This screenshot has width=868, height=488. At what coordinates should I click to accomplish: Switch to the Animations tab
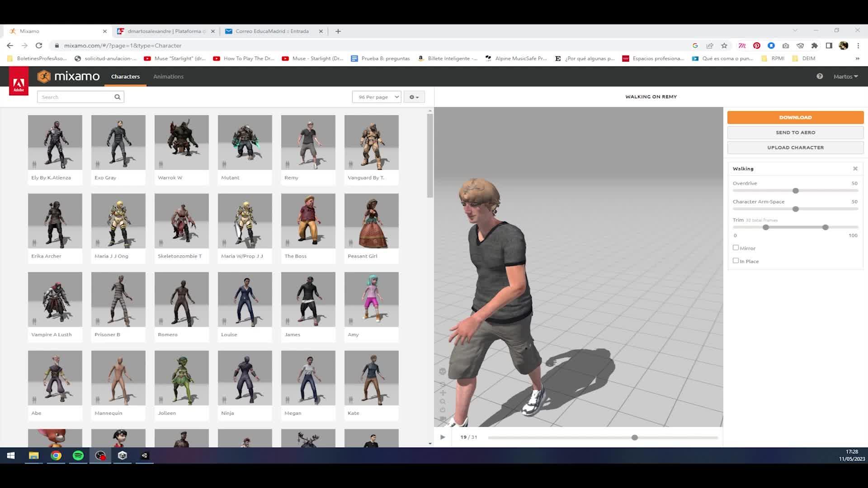[168, 76]
